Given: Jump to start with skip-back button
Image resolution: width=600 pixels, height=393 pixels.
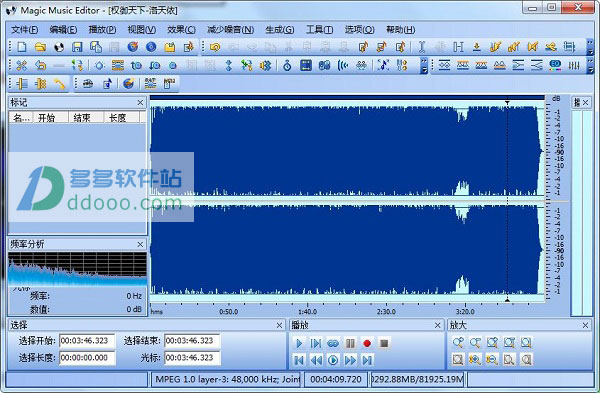Looking at the screenshot, I should point(299,360).
